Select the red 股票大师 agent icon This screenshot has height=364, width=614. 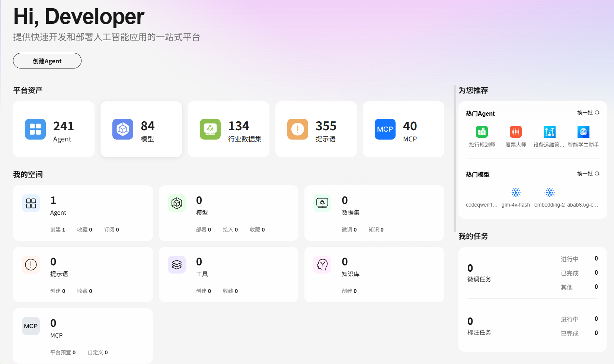pos(516,132)
